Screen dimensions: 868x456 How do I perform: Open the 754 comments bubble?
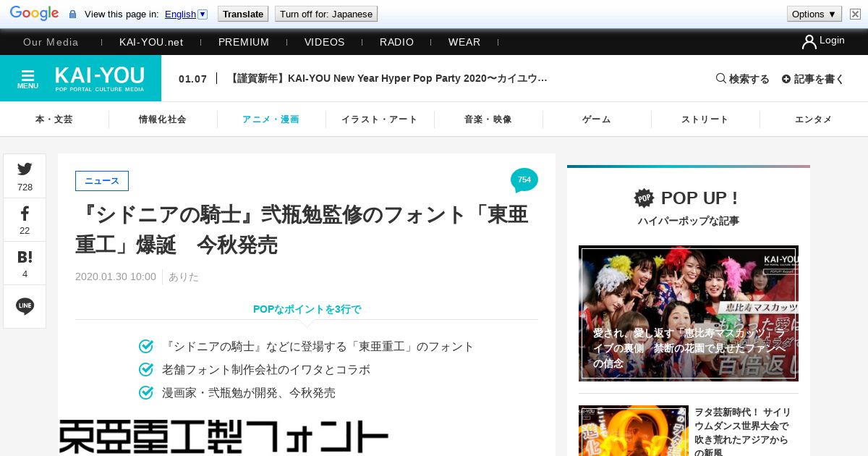[524, 180]
